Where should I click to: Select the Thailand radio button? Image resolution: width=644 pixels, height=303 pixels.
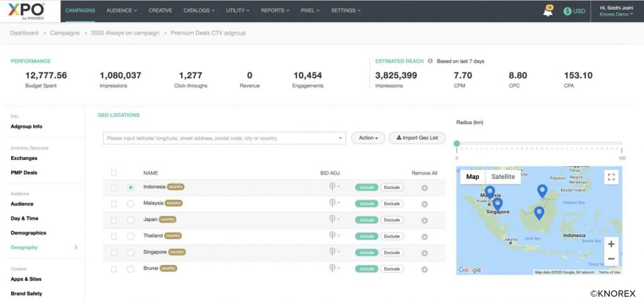[130, 236]
